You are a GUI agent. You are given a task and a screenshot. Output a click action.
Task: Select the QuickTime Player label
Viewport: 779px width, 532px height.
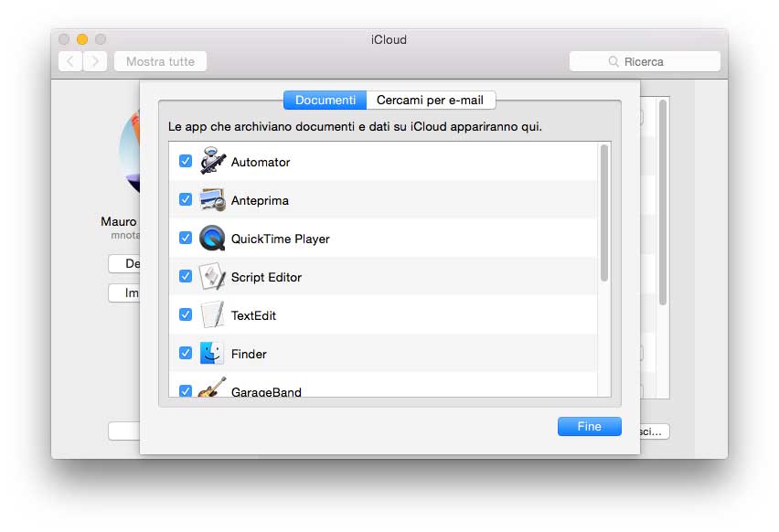pyautogui.click(x=280, y=239)
